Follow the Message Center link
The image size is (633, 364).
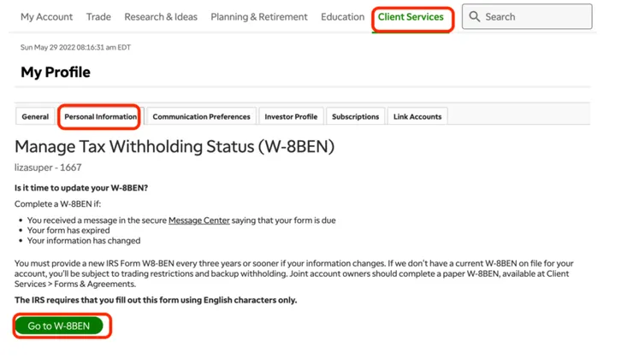[199, 220]
